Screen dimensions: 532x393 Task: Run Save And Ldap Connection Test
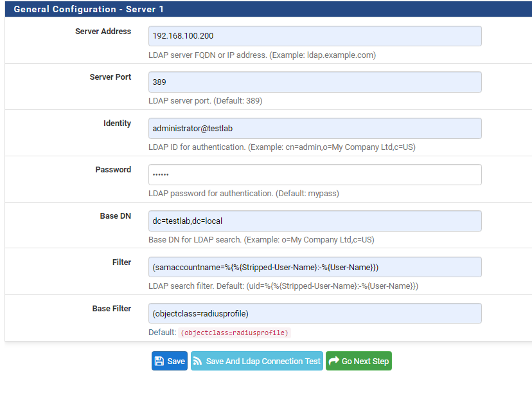tap(257, 361)
